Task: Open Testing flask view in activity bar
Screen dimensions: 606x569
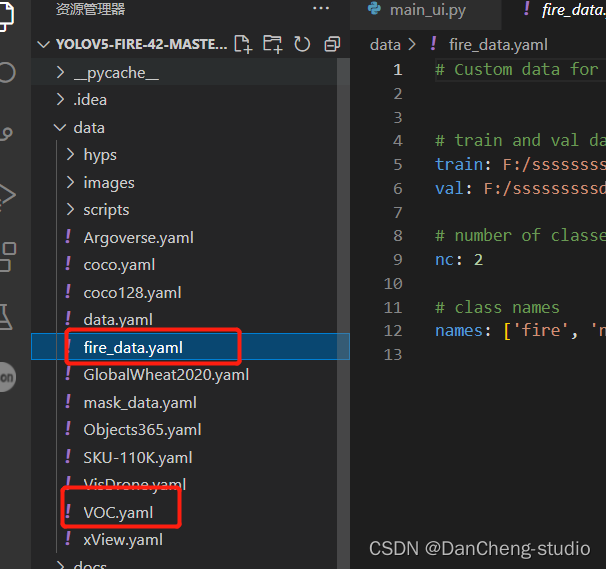Action: point(6,317)
